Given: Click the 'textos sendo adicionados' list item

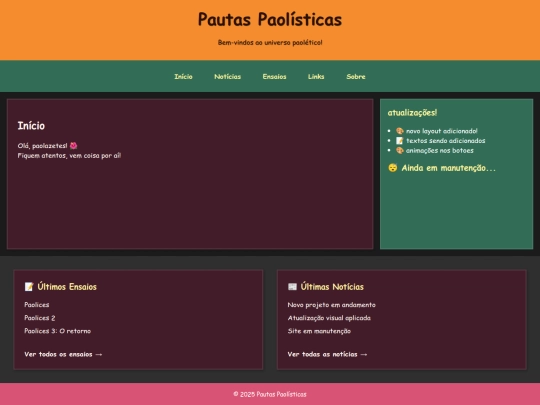Looking at the screenshot, I should click(446, 141).
